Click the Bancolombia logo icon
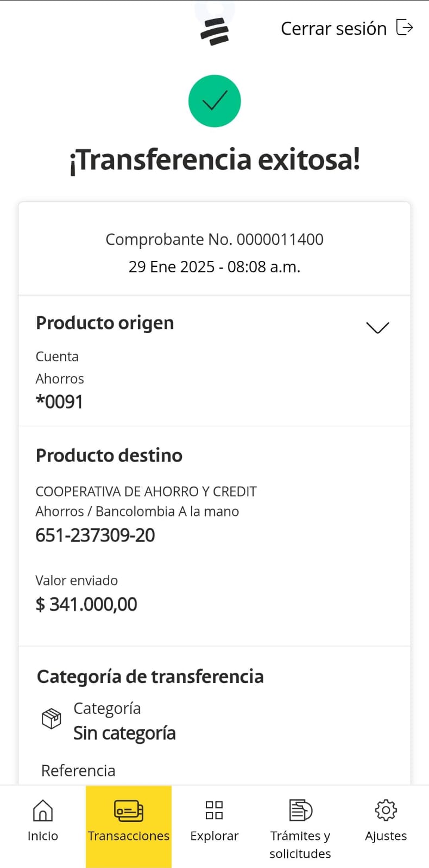Image resolution: width=429 pixels, height=868 pixels. (x=214, y=31)
